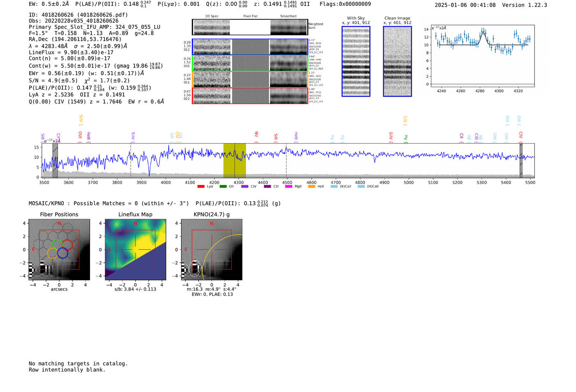
Task: Click the λ = 4283.48Å line
Action: pos(78,46)
